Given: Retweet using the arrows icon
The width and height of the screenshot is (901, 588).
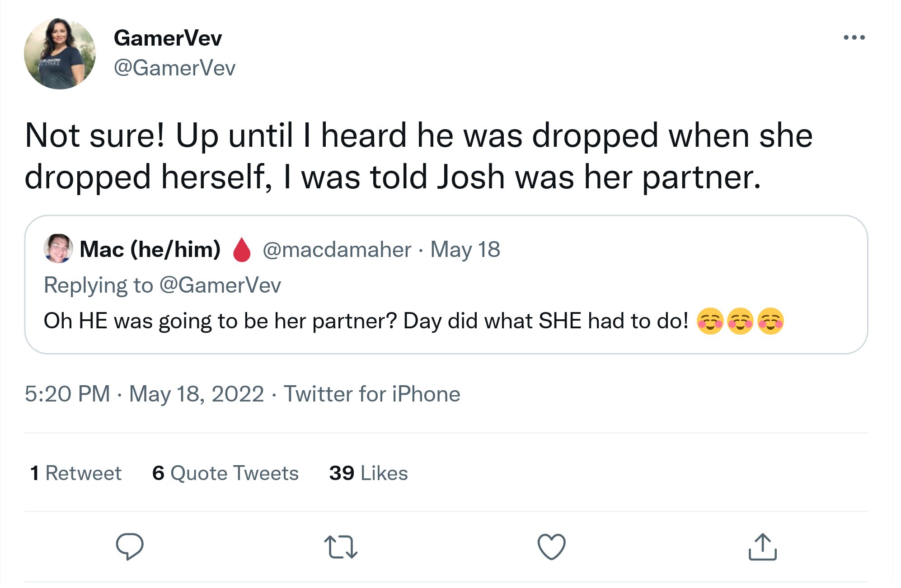Looking at the screenshot, I should pos(341,546).
